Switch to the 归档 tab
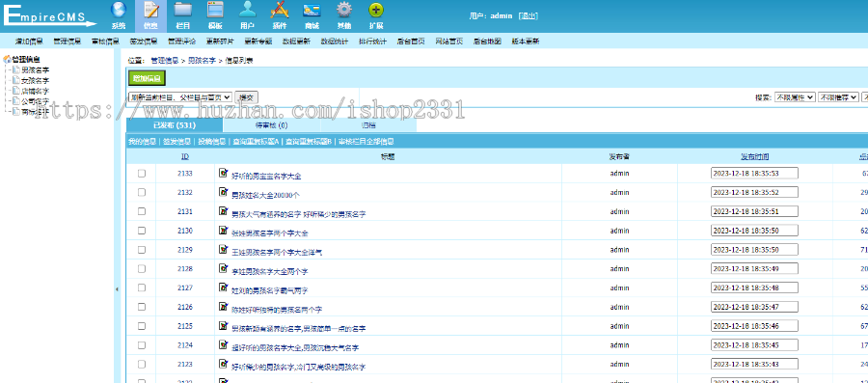 click(368, 125)
